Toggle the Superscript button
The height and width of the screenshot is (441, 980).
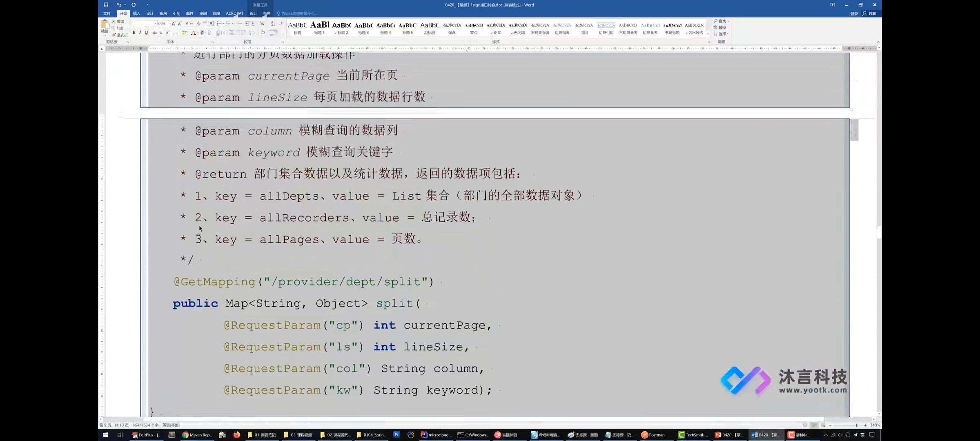[x=167, y=33]
